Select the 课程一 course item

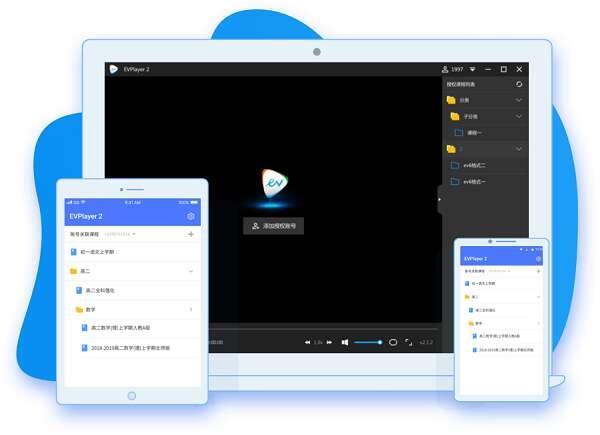(472, 132)
